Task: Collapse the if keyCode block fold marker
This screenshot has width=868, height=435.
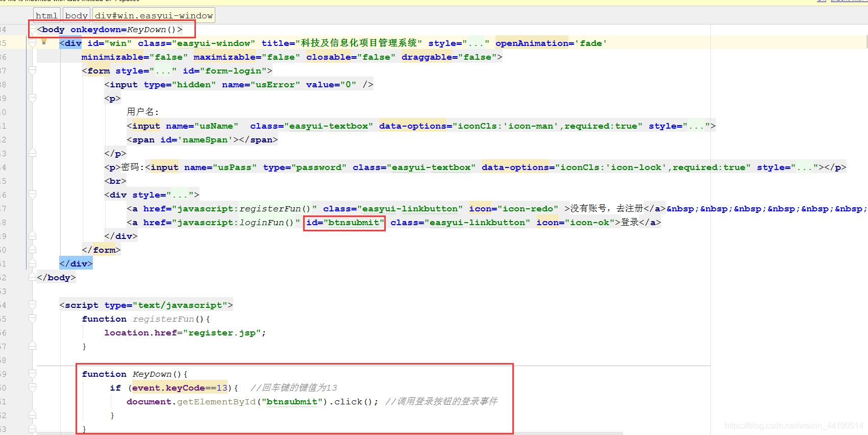Action: pyautogui.click(x=33, y=388)
